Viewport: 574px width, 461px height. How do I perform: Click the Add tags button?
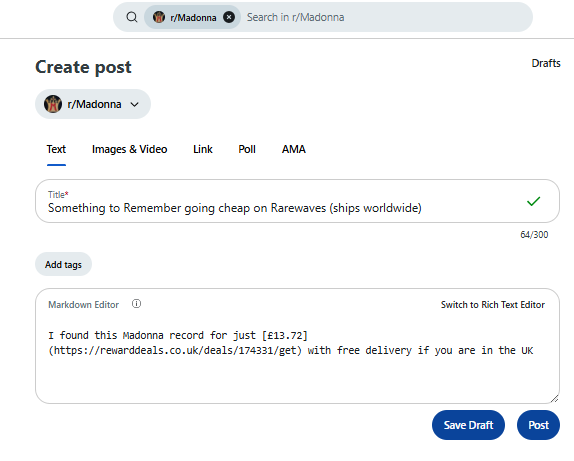coord(63,264)
